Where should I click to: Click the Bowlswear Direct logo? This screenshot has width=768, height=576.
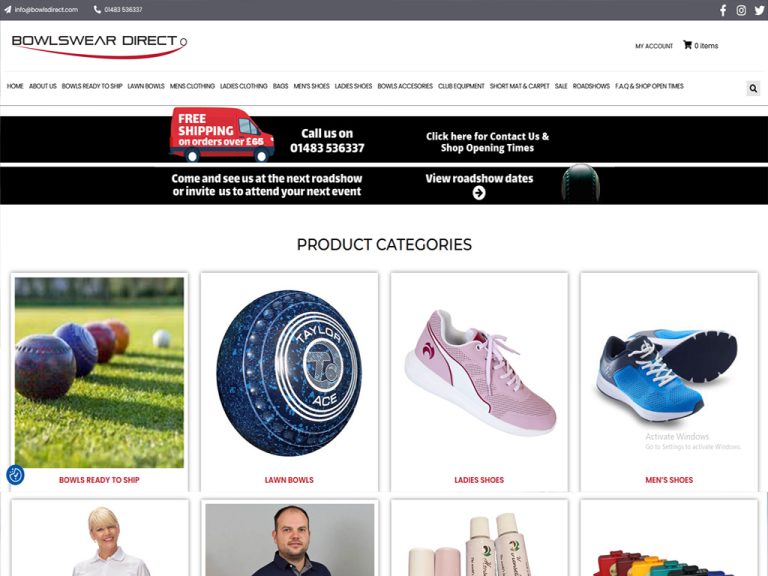(99, 46)
